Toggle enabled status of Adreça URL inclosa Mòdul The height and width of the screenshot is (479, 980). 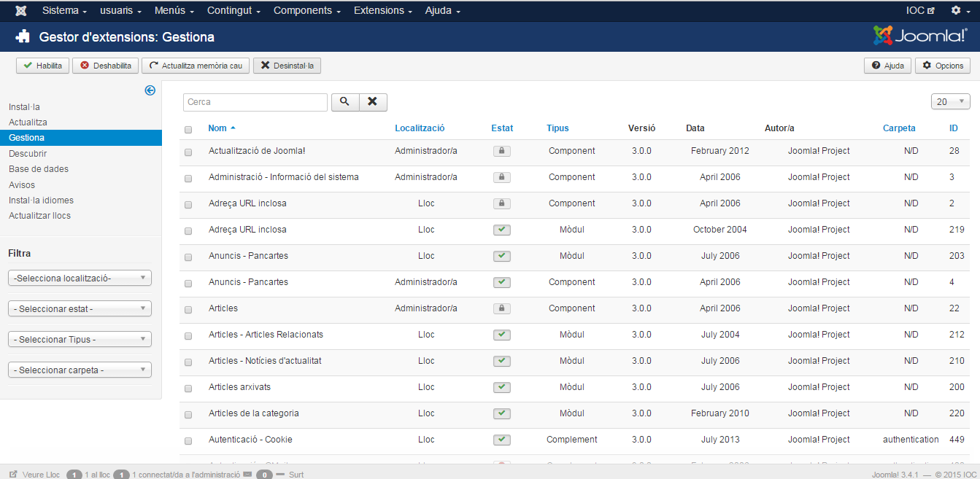[501, 230]
